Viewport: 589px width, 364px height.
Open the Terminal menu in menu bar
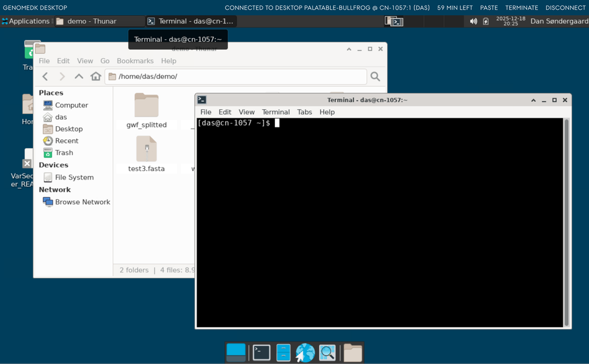tap(275, 112)
